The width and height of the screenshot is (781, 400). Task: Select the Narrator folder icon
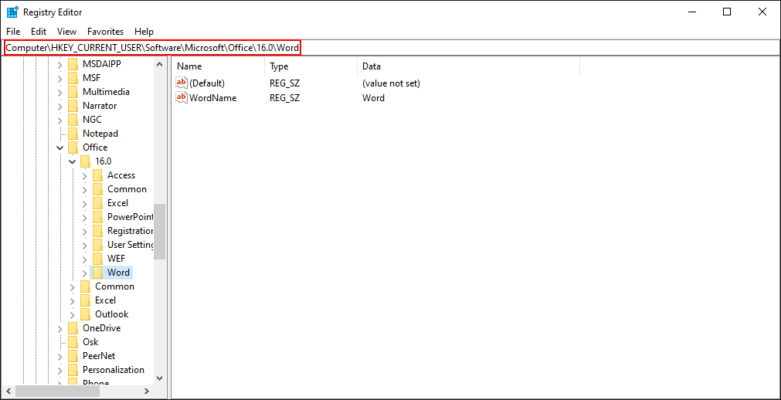[73, 106]
